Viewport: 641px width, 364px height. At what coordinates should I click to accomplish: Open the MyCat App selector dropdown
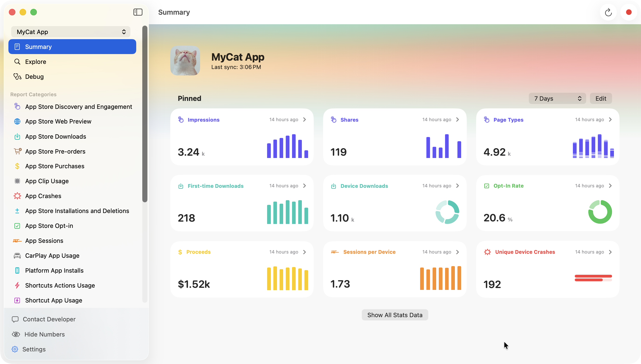71,31
